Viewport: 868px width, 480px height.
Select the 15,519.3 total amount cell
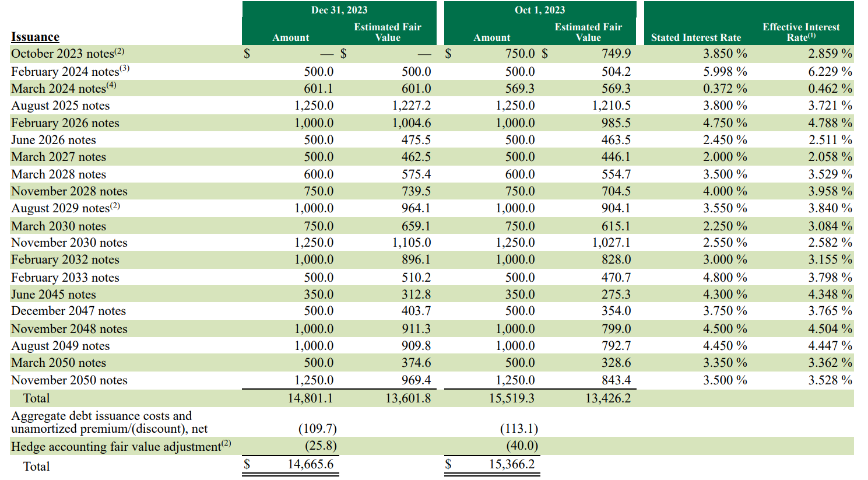click(x=511, y=398)
